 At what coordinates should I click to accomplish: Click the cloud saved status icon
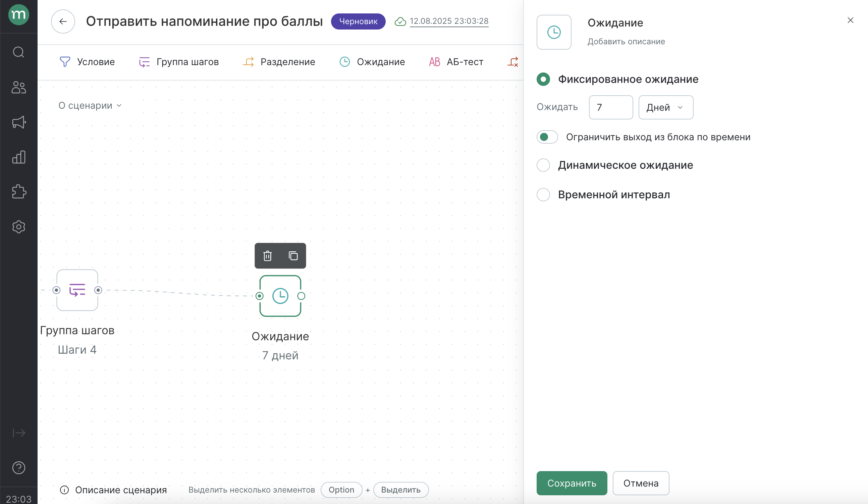(400, 21)
